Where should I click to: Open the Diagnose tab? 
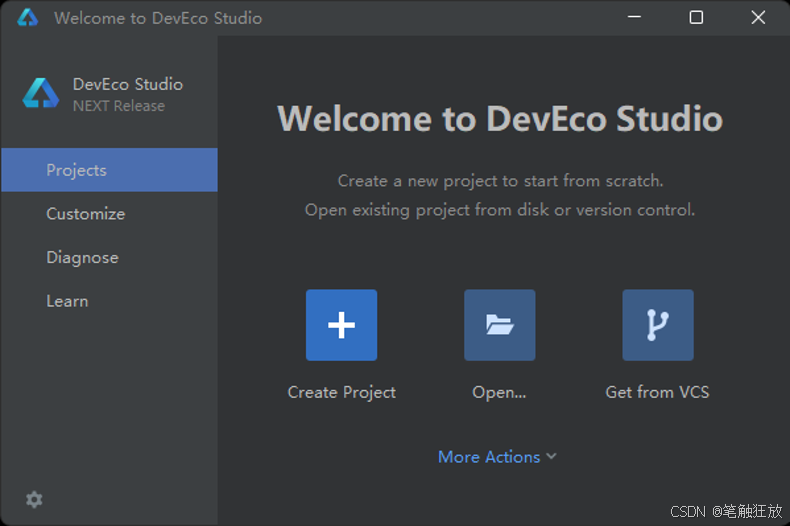point(109,257)
